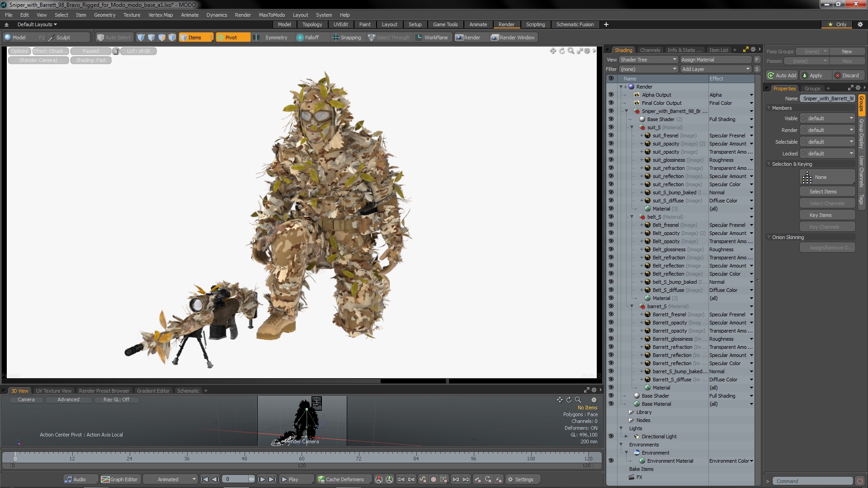Open the Filter (none) dropdown
The width and height of the screenshot is (868, 488).
click(x=648, y=69)
